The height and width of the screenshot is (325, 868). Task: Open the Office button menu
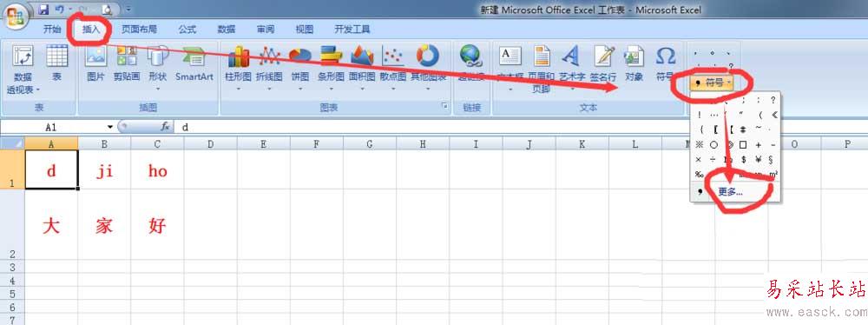click(x=16, y=17)
